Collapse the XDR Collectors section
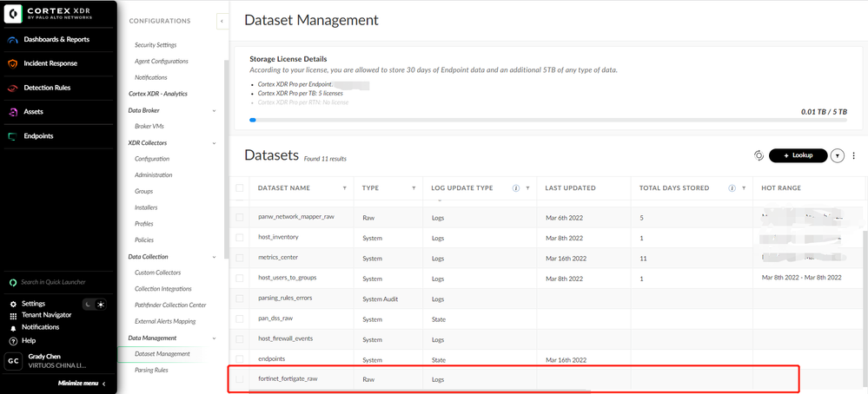Screen dimensions: 868x394 tap(215, 143)
